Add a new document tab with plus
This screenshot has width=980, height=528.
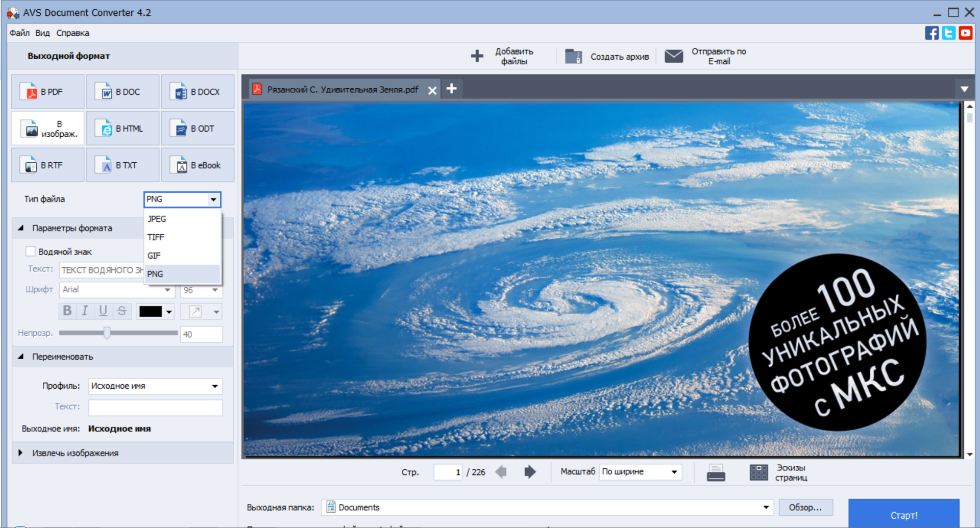coord(451,89)
